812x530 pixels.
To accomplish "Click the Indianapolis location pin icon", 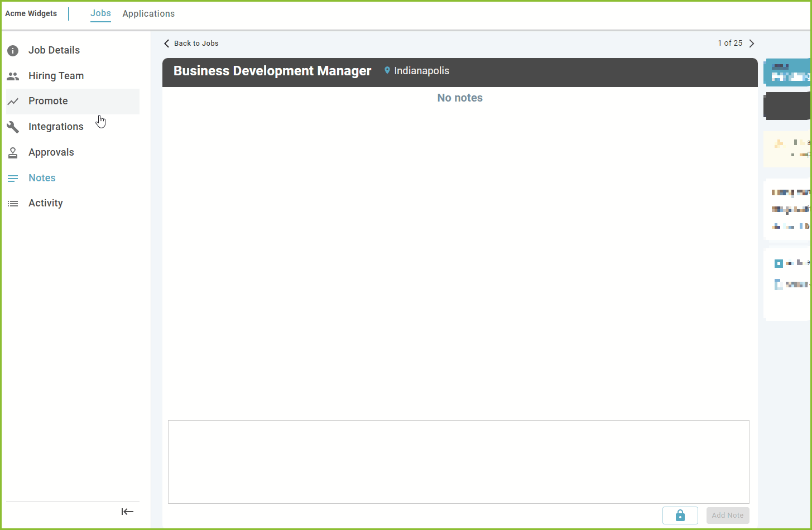I will coord(387,71).
